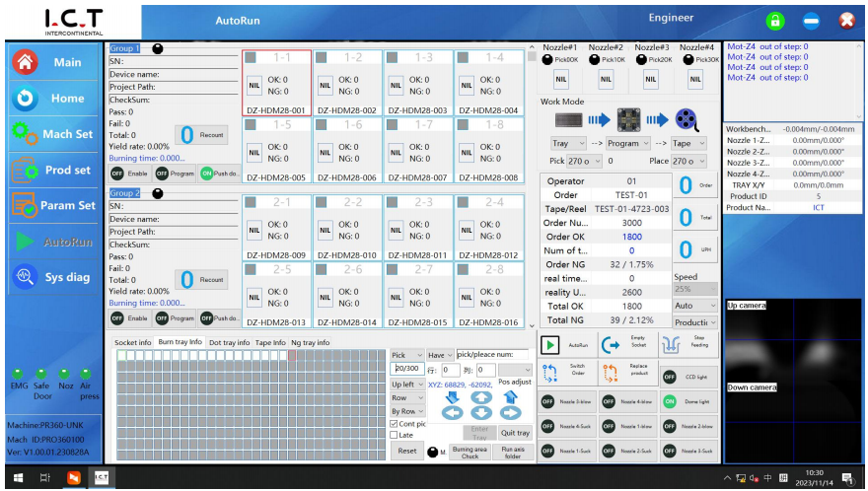Open the Tape output dropdown

point(688,143)
